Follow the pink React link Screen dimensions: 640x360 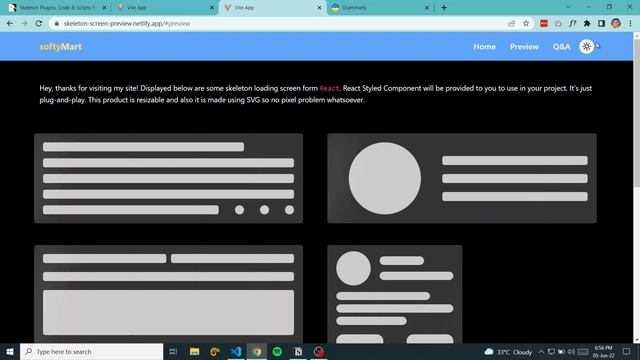tap(329, 88)
